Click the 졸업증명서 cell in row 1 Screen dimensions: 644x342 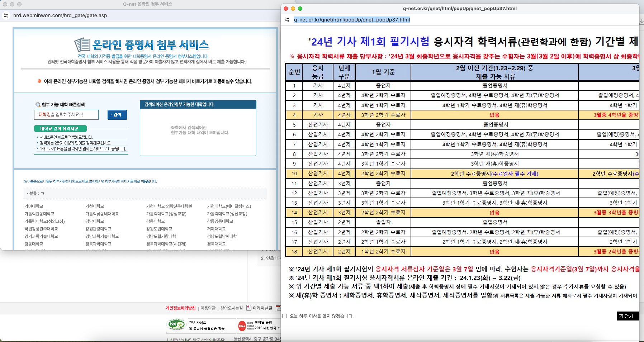[494, 86]
